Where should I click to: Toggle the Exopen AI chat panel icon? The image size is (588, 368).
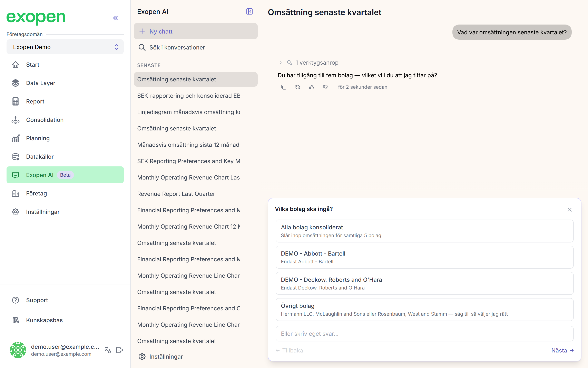(x=249, y=11)
